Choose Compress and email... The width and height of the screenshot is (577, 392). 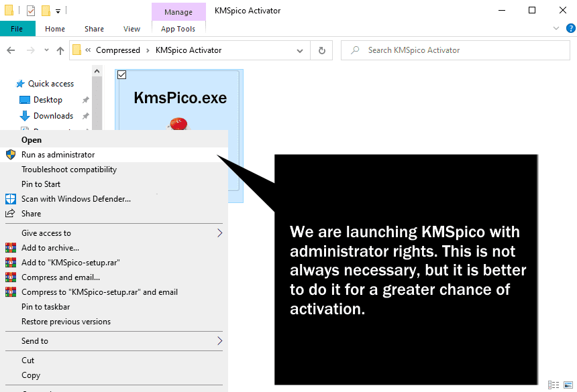click(x=114, y=277)
